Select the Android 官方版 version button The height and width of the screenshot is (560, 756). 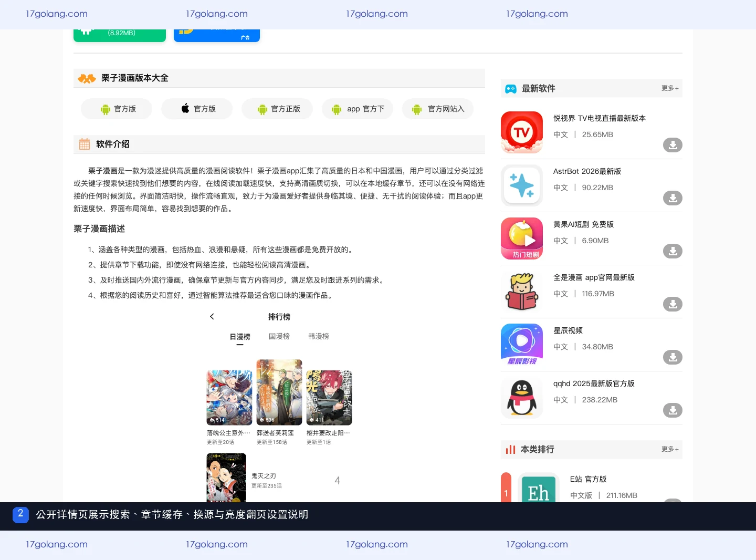point(117,109)
